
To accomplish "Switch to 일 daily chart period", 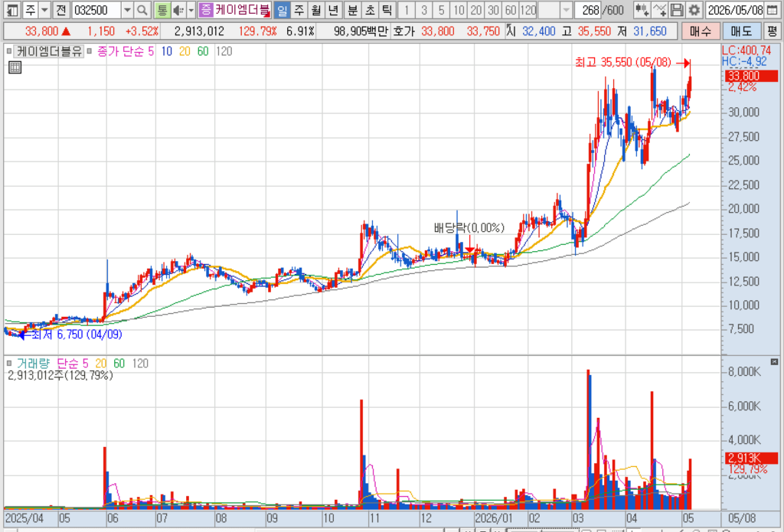I will [282, 9].
